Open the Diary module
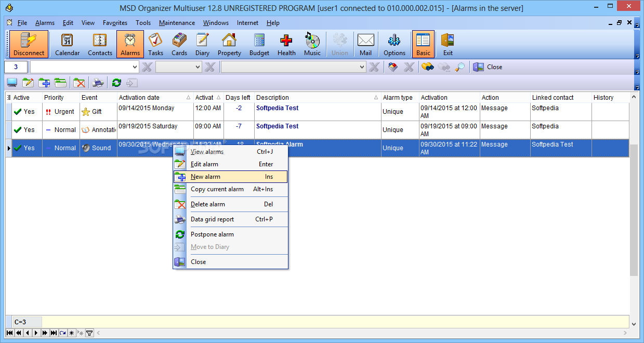Screen dimensions: 644x343 (202, 44)
